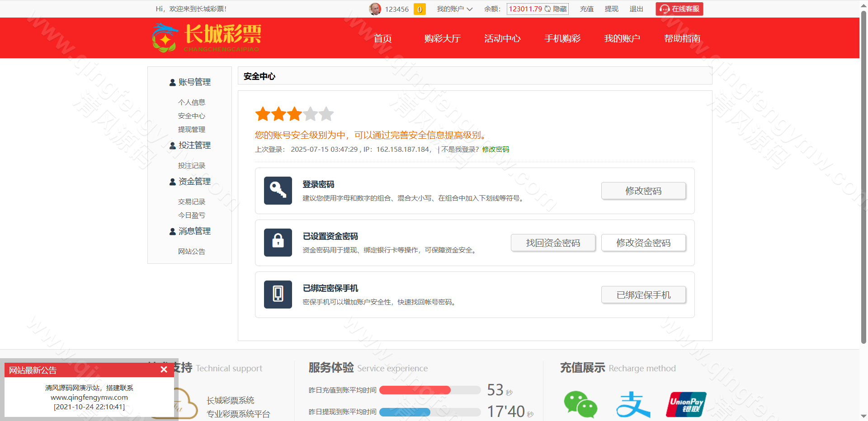Open 购彩大厅 in the main navigation
The image size is (868, 421).
[x=442, y=38]
